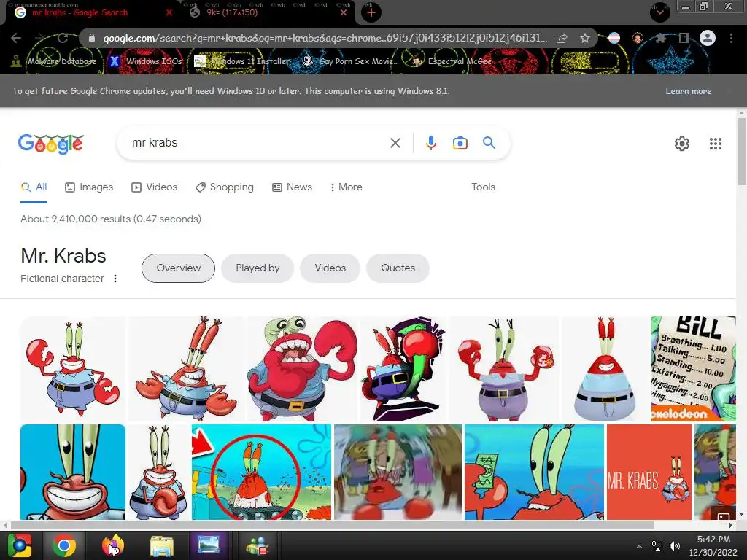Open more options beside Fictional character
The height and width of the screenshot is (560, 747).
(x=115, y=279)
